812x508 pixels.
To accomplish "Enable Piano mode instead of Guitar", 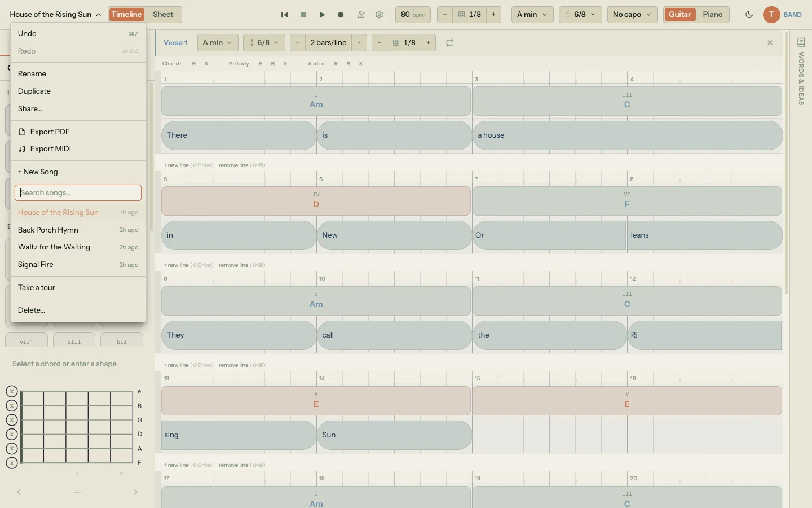I will click(713, 15).
